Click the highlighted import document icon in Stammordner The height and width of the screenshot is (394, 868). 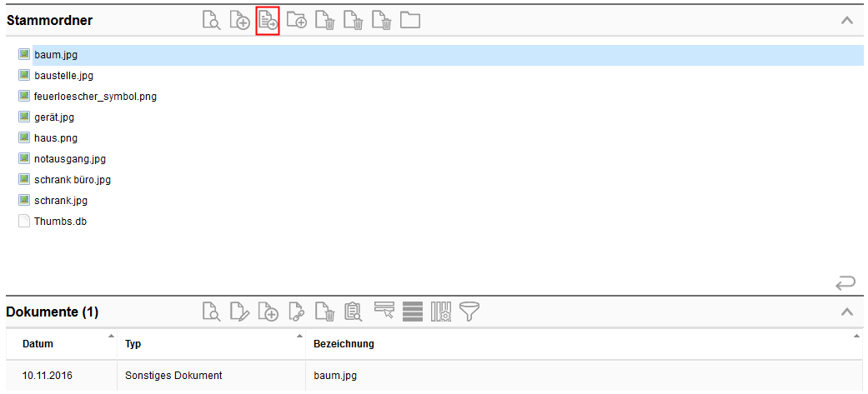268,21
